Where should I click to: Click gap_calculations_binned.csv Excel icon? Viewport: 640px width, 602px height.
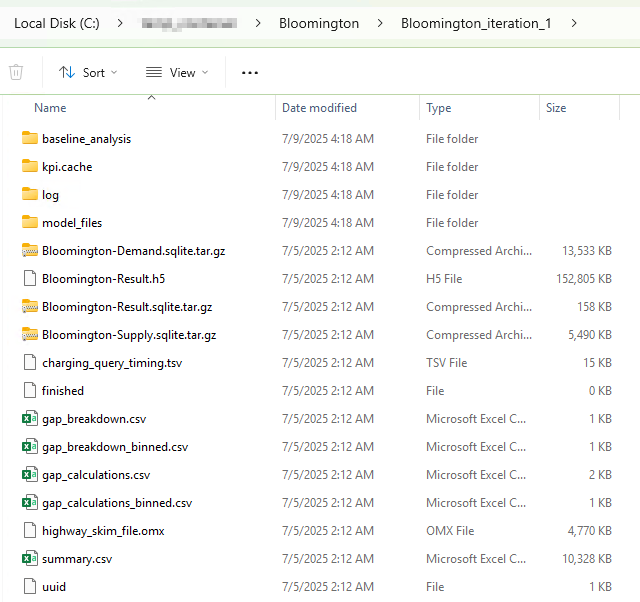(30, 502)
